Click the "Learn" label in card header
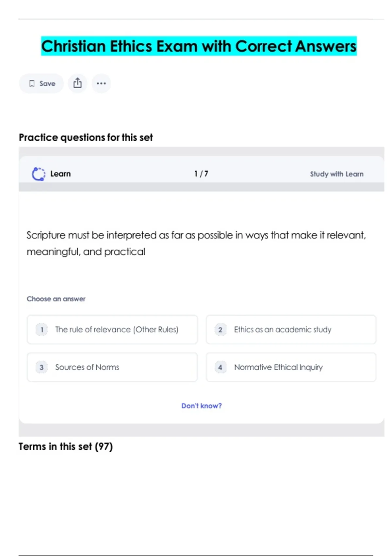Image resolution: width=392 pixels, height=556 pixels. [x=60, y=174]
